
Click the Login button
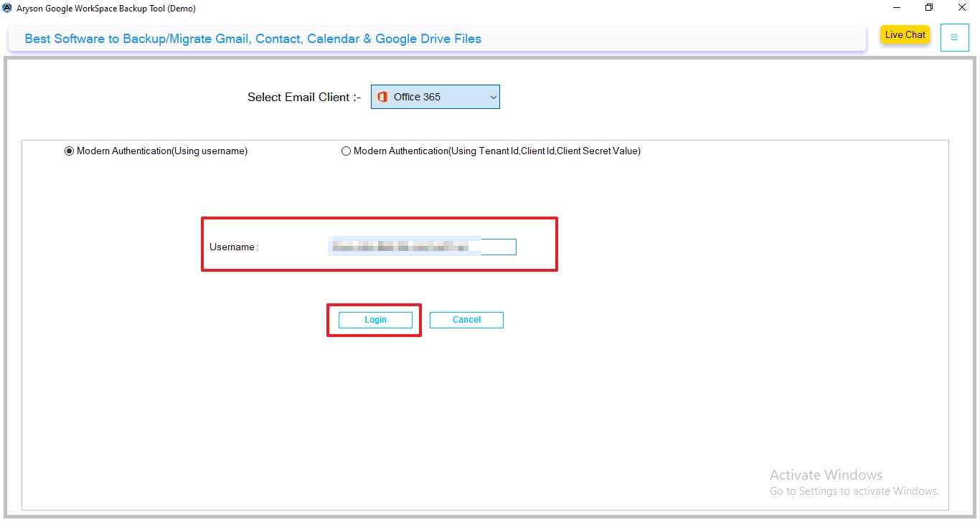pos(375,320)
